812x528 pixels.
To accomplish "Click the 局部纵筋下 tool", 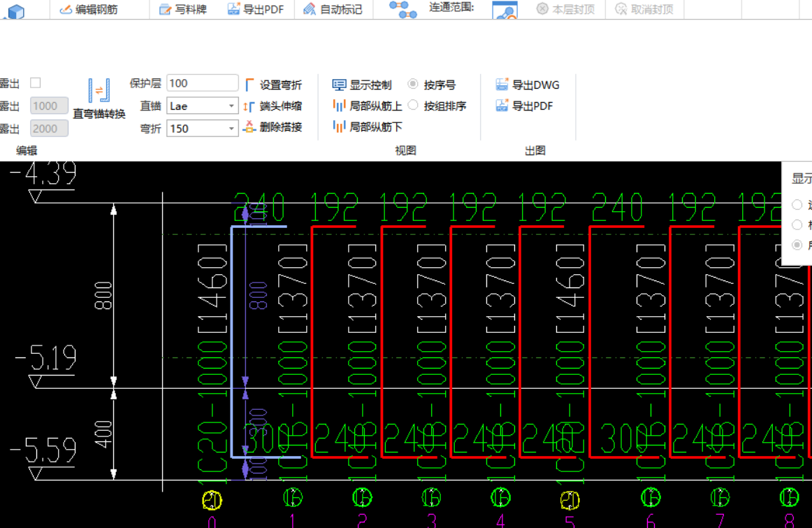I will click(x=367, y=127).
